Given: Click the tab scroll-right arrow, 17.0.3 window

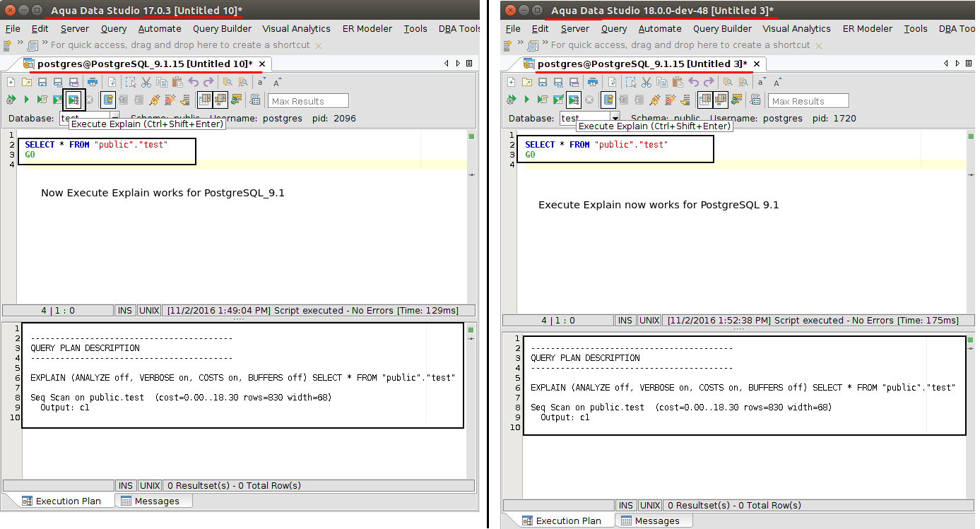Looking at the screenshot, I should (458, 64).
